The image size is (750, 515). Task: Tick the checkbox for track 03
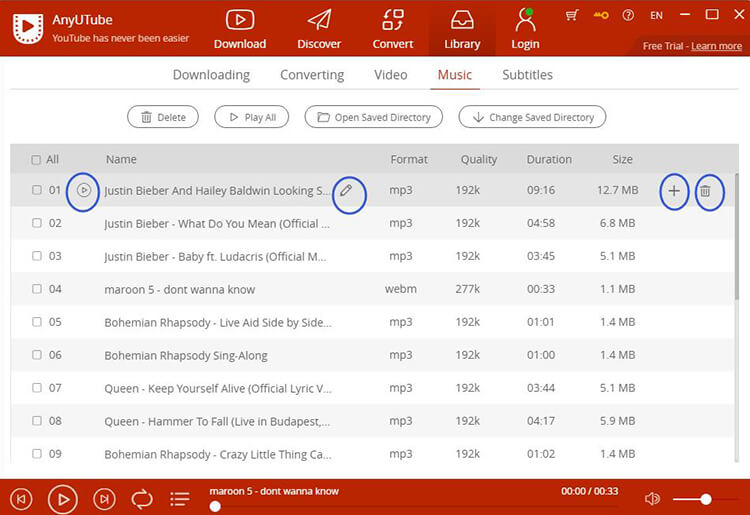(x=37, y=256)
